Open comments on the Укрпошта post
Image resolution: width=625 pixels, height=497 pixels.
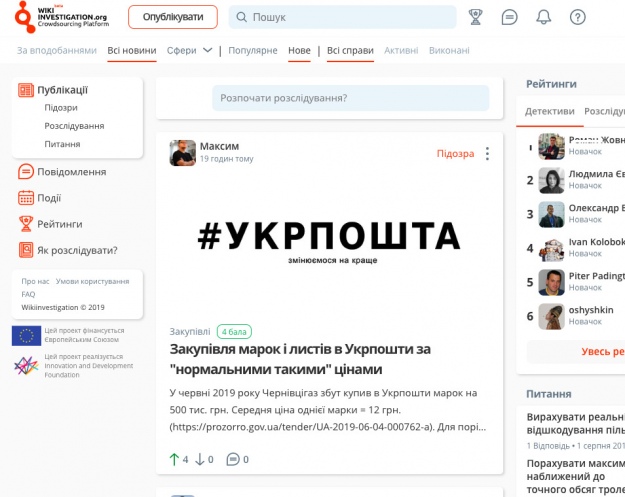(233, 459)
